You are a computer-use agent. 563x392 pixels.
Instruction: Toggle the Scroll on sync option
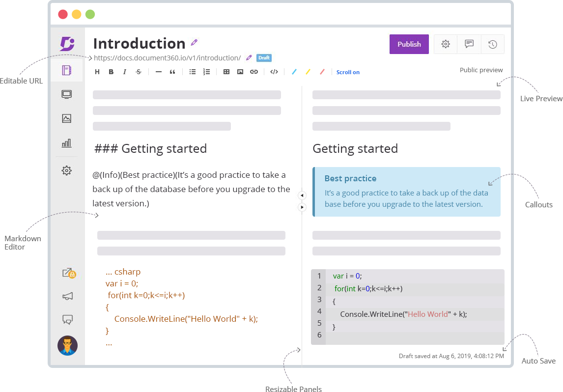coord(348,72)
